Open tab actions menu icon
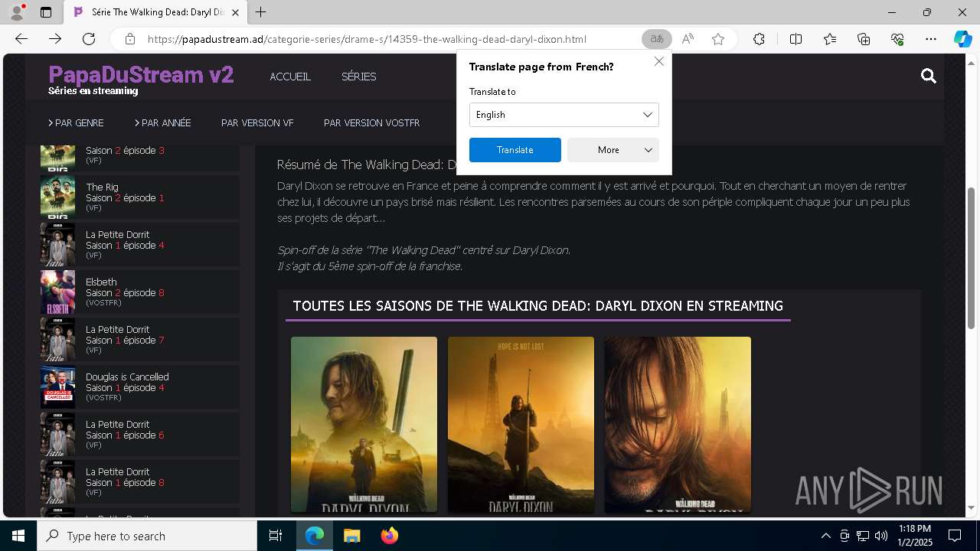Viewport: 980px width, 551px height. point(46,12)
